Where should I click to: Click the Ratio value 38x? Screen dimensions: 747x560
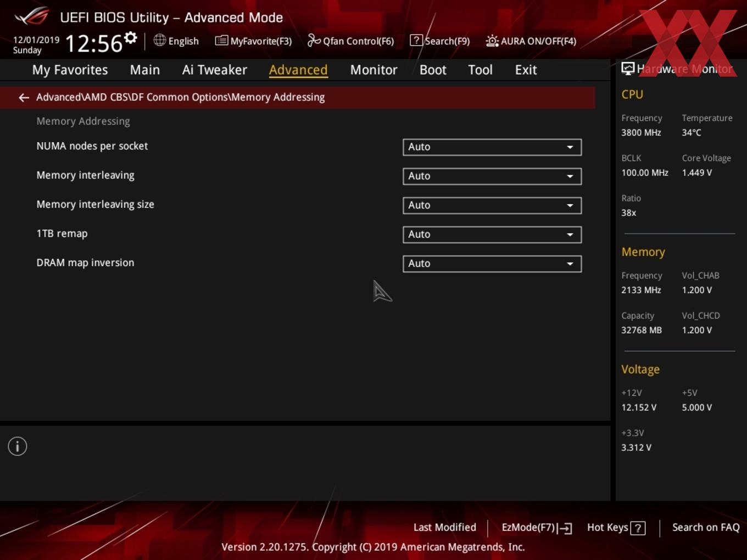point(629,212)
